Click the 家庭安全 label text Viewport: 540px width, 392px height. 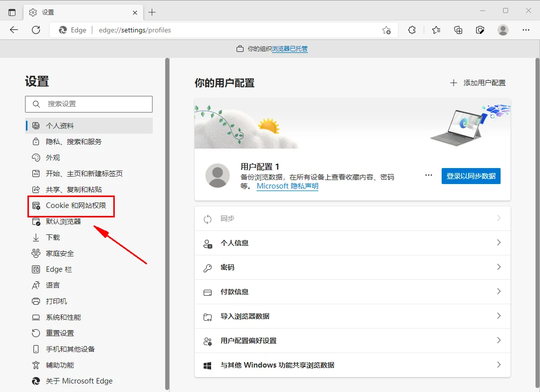click(x=60, y=254)
